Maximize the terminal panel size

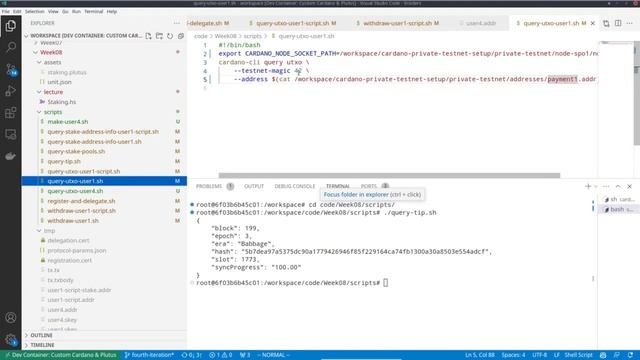click(x=618, y=186)
